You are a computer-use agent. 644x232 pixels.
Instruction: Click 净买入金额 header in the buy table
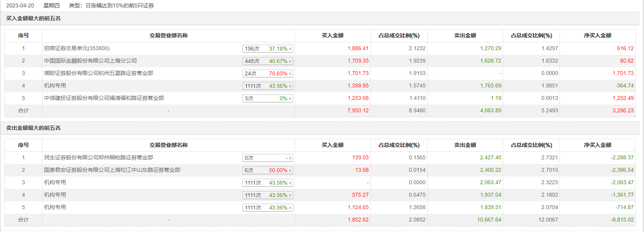[x=597, y=35]
